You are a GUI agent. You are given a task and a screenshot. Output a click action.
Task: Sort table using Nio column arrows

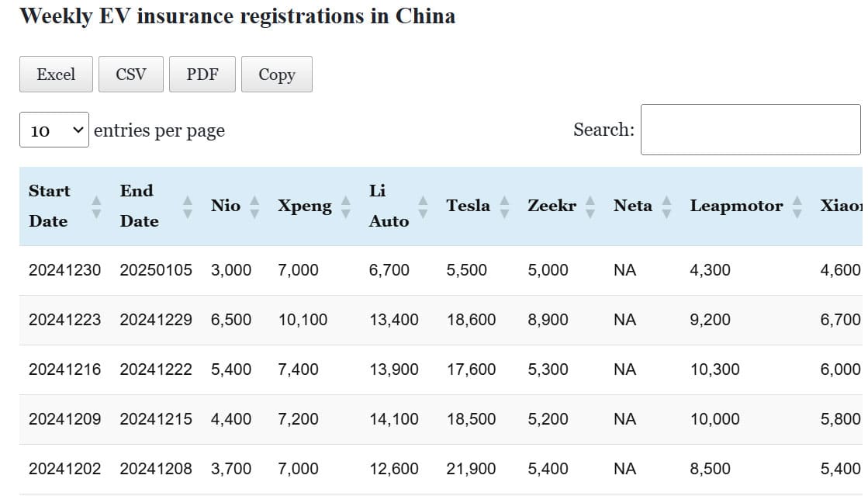(254, 206)
